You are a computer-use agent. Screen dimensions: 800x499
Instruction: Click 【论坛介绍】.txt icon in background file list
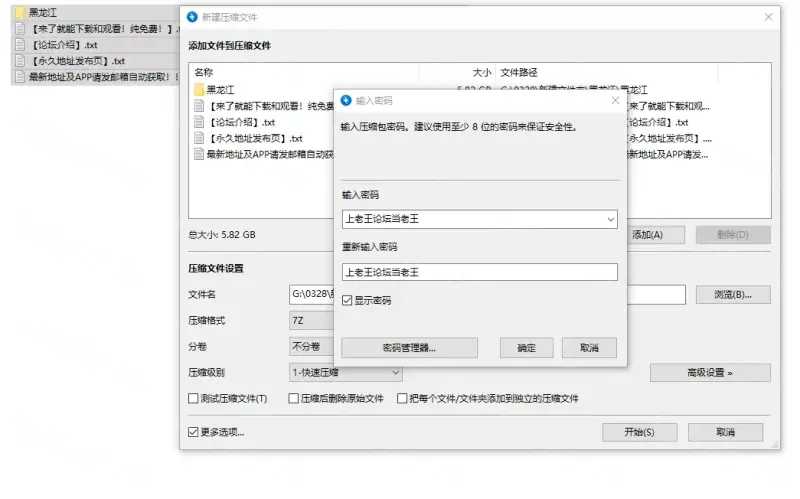[19, 45]
